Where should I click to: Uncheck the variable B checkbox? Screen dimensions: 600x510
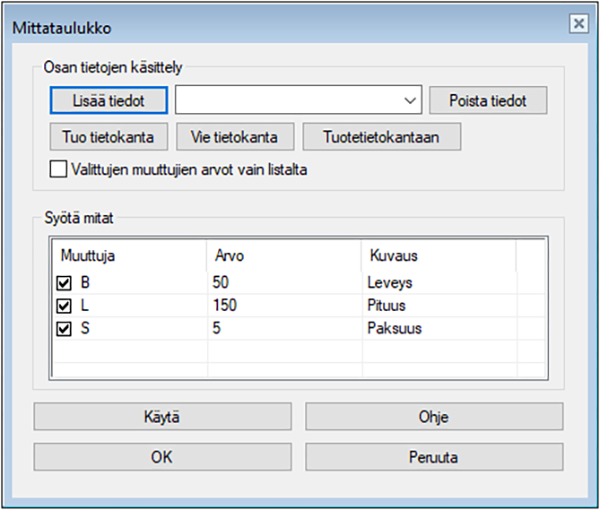(x=64, y=283)
